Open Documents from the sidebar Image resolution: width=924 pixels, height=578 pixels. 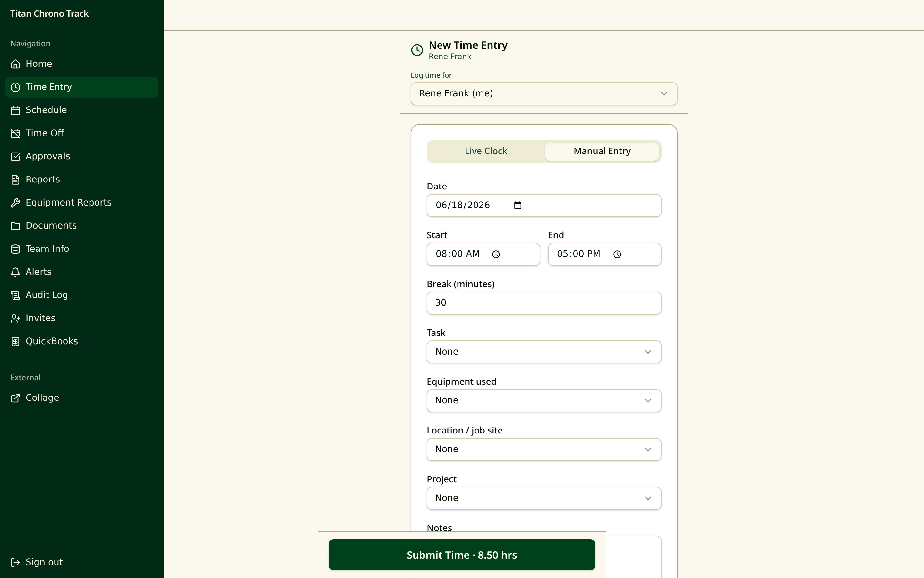coord(82,226)
